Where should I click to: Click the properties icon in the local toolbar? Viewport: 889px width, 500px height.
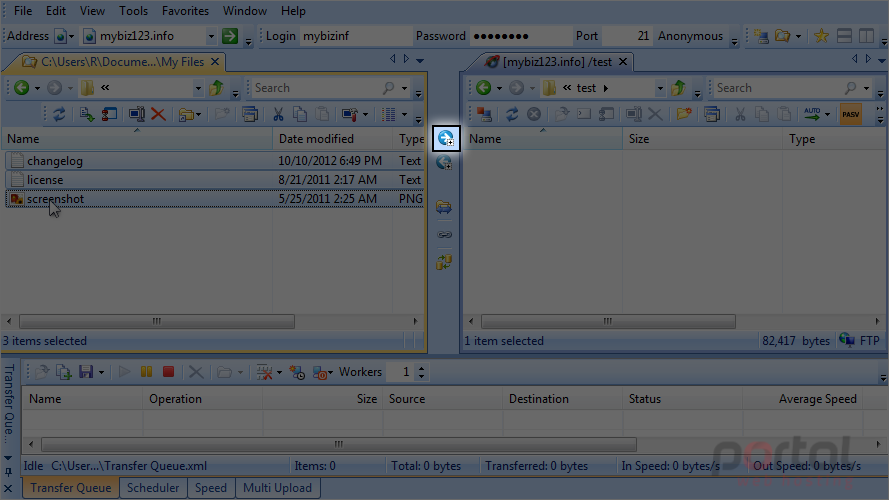108,115
